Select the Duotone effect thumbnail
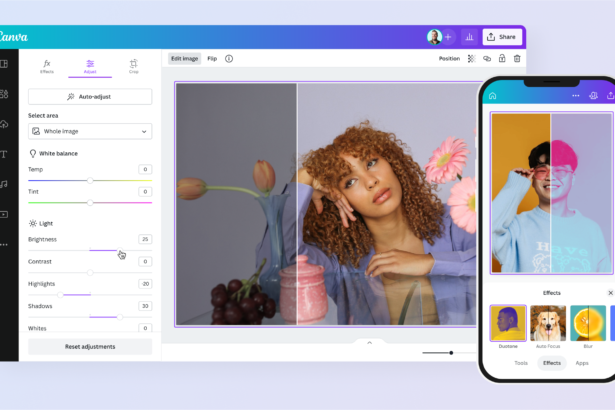The height and width of the screenshot is (410, 615). tap(508, 323)
